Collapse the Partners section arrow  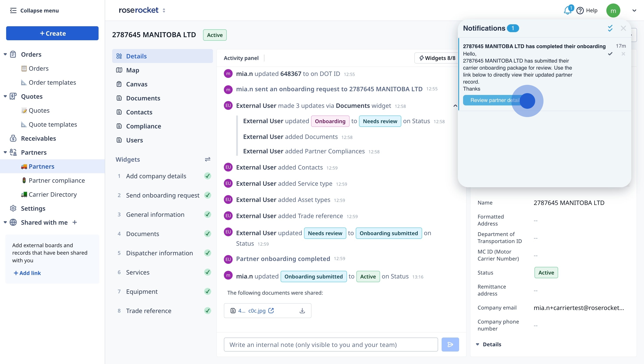click(x=5, y=152)
